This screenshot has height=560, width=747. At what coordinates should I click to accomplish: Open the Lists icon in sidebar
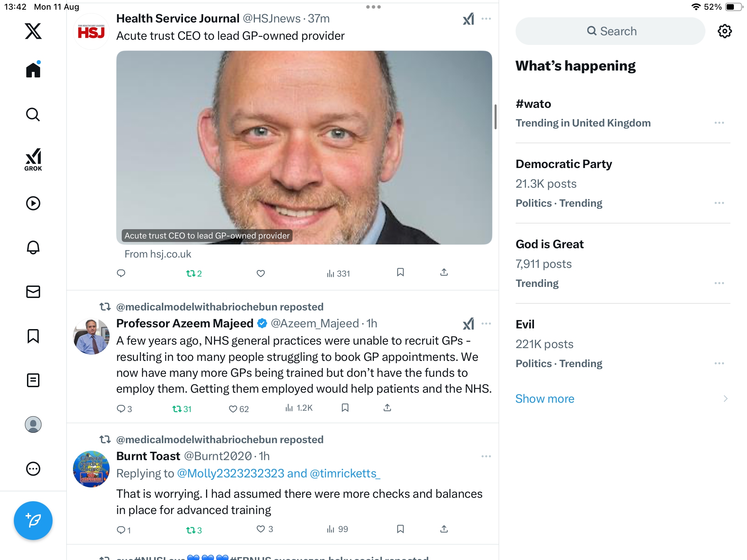(33, 380)
